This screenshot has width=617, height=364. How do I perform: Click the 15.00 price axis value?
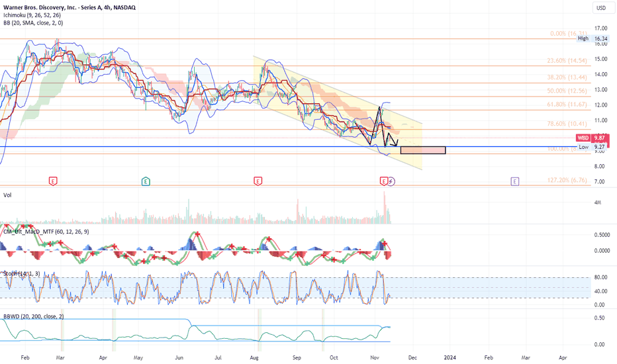pos(601,59)
